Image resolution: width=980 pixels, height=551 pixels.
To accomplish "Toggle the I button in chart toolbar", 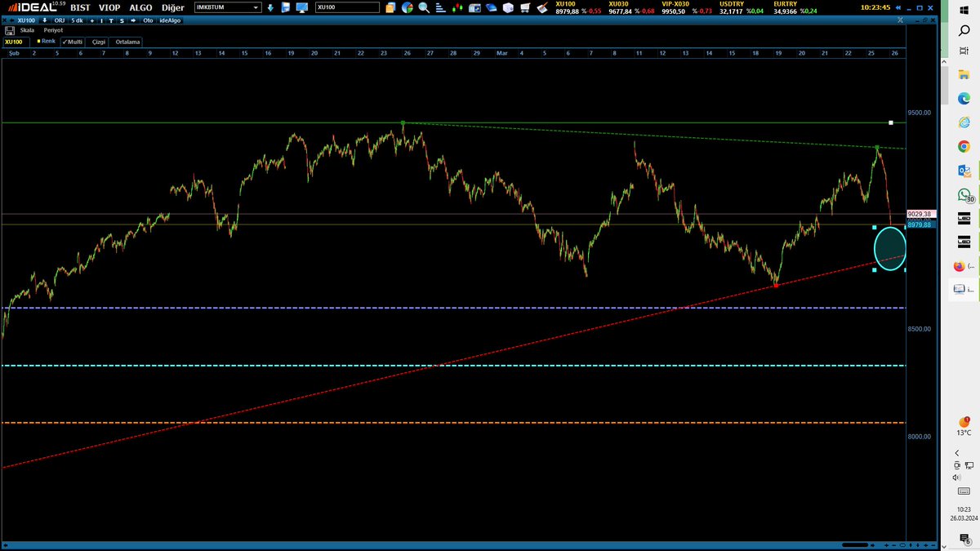I will (101, 20).
